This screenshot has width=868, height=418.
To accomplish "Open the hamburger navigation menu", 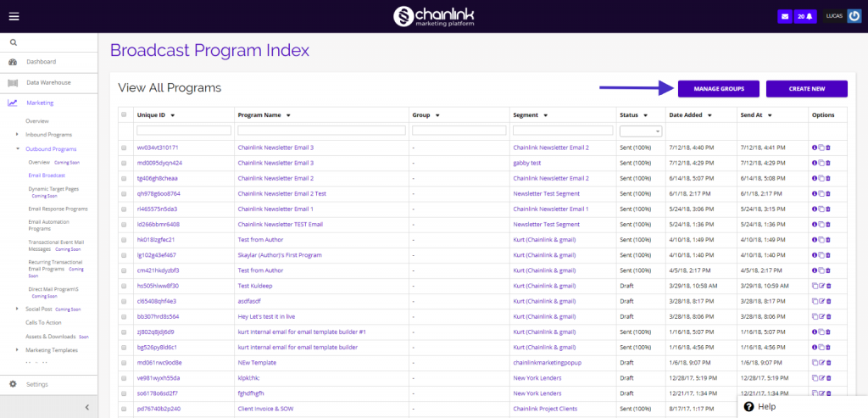I will coord(14,16).
